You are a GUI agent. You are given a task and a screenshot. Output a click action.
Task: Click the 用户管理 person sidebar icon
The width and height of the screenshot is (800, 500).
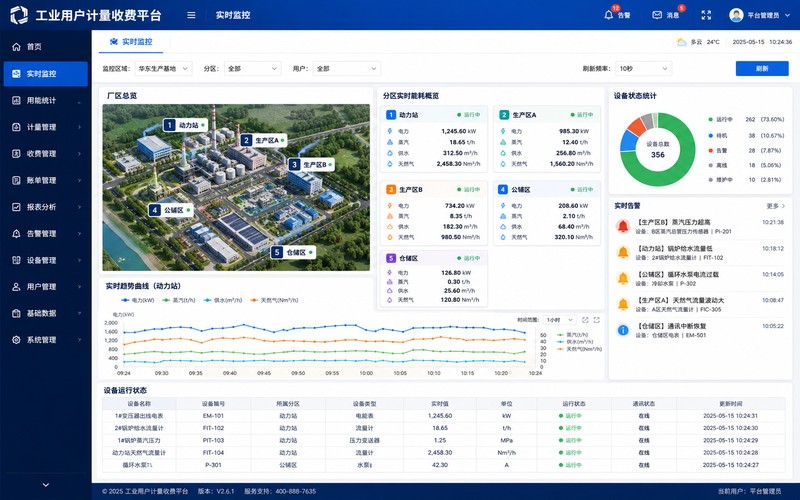click(x=16, y=287)
